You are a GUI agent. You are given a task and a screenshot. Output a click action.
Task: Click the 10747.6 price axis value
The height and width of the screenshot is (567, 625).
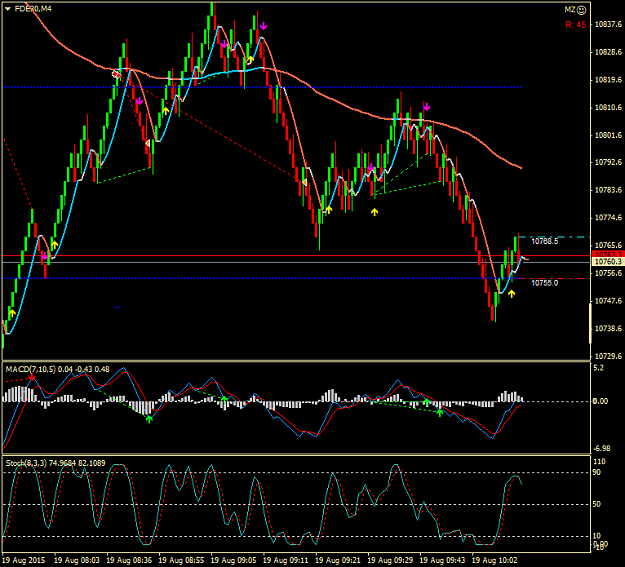608,301
